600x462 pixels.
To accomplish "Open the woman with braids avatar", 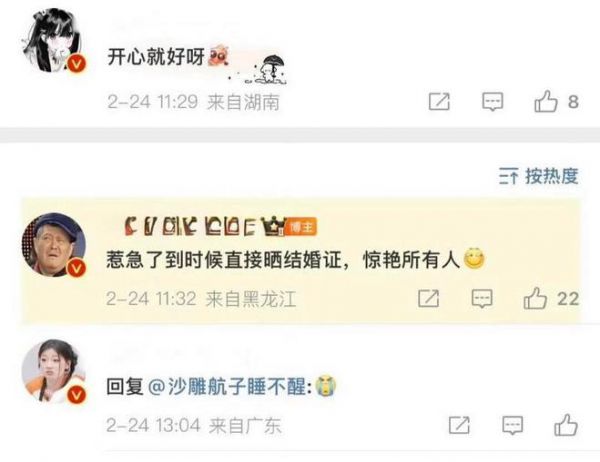I will coord(54,371).
